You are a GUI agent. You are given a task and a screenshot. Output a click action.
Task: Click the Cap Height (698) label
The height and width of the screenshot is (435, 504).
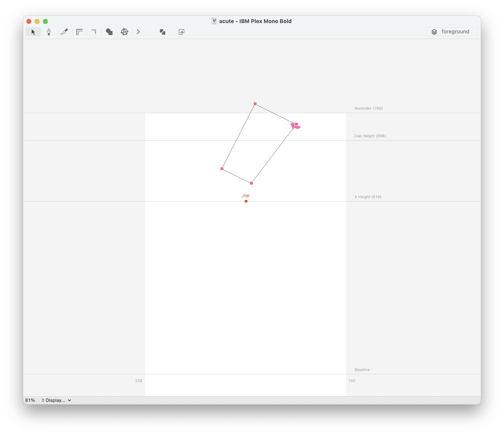(370, 136)
